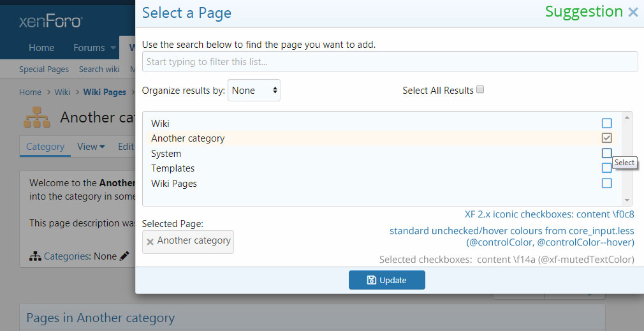Image resolution: width=644 pixels, height=331 pixels.
Task: Click the page filter search field
Action: pyautogui.click(x=390, y=62)
